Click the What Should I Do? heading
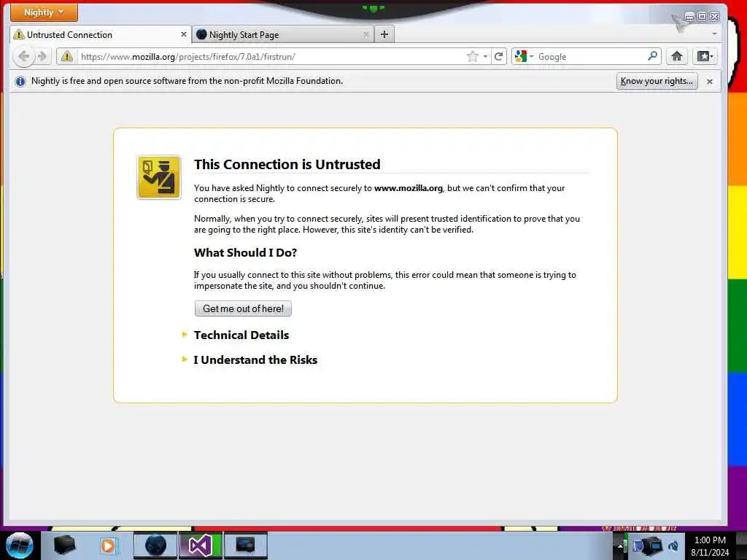The height and width of the screenshot is (560, 747). tap(245, 253)
